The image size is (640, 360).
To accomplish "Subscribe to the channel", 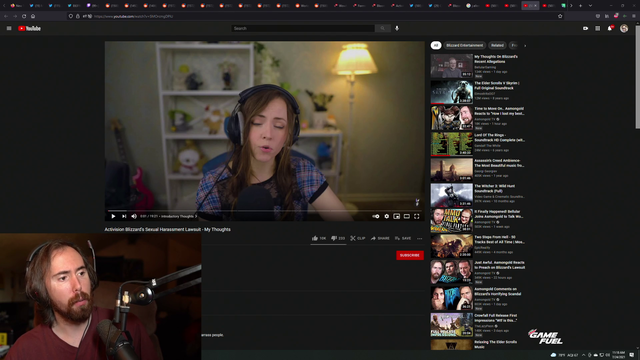I will 410,255.
